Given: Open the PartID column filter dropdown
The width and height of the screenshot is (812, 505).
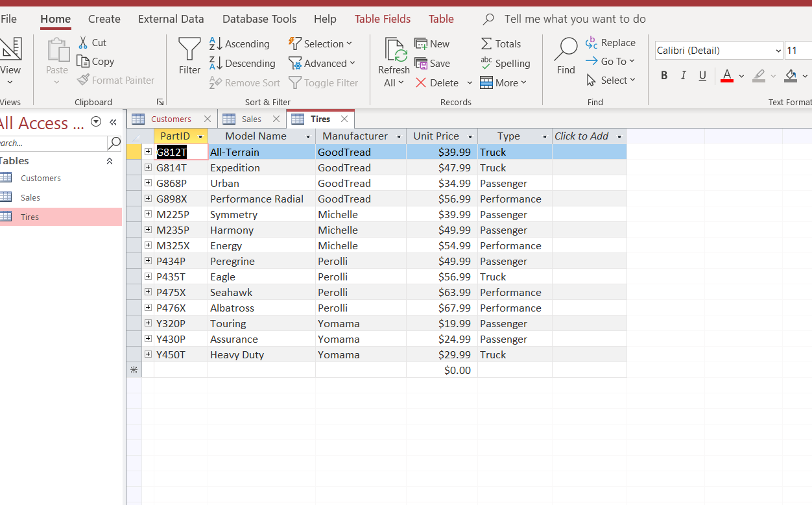Looking at the screenshot, I should pyautogui.click(x=200, y=136).
